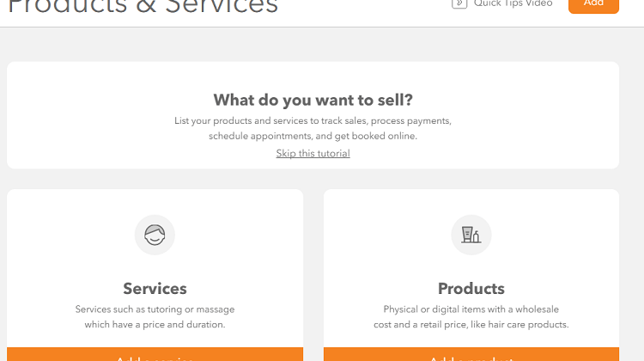This screenshot has height=361, width=644.
Task: Click the "List your products and services" text line
Action: pyautogui.click(x=313, y=121)
